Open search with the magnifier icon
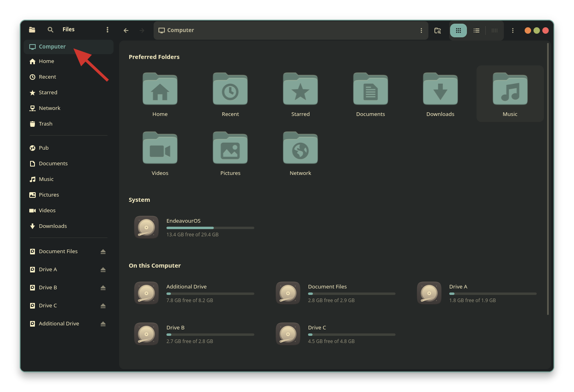 click(x=51, y=30)
